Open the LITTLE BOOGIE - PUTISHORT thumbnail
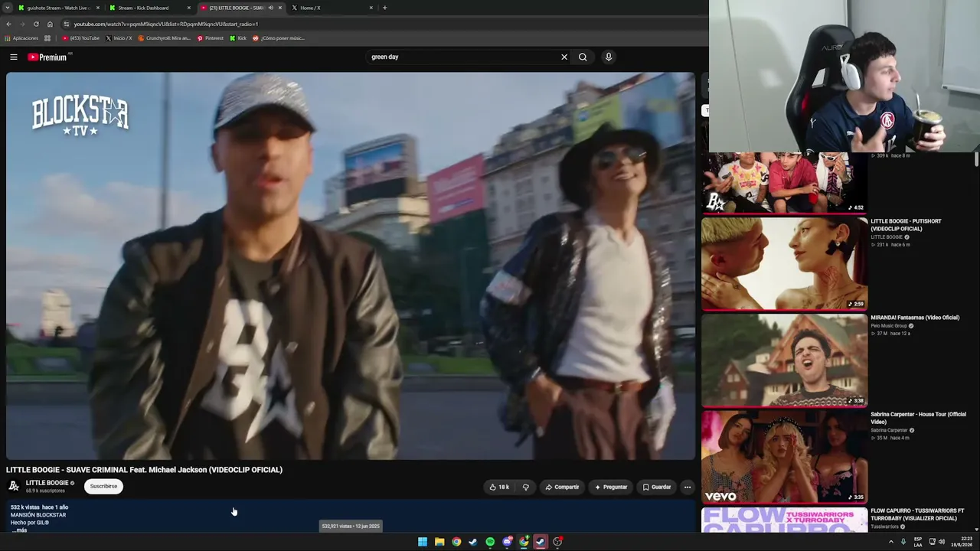980x551 pixels. pyautogui.click(x=784, y=264)
